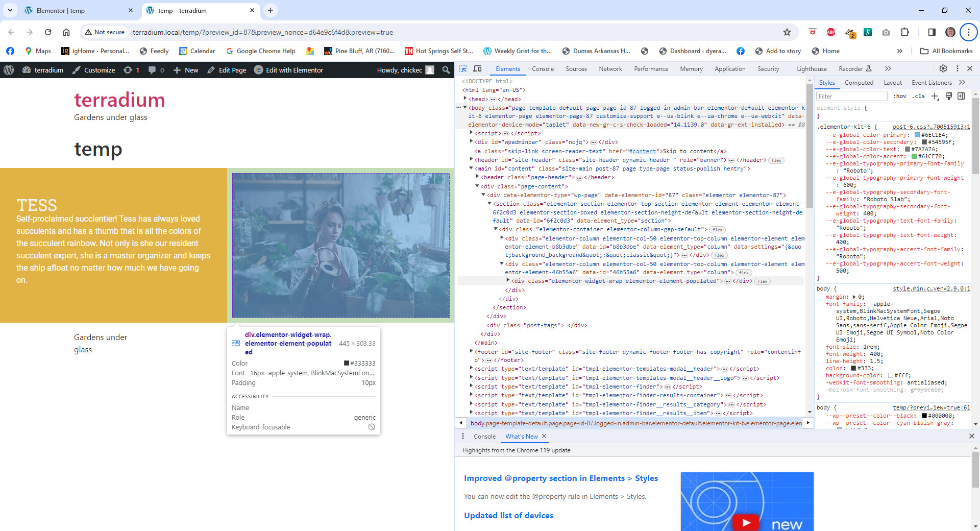Screen dimensions: 980x531
Task: Click the styles Filter input field
Action: coord(852,96)
